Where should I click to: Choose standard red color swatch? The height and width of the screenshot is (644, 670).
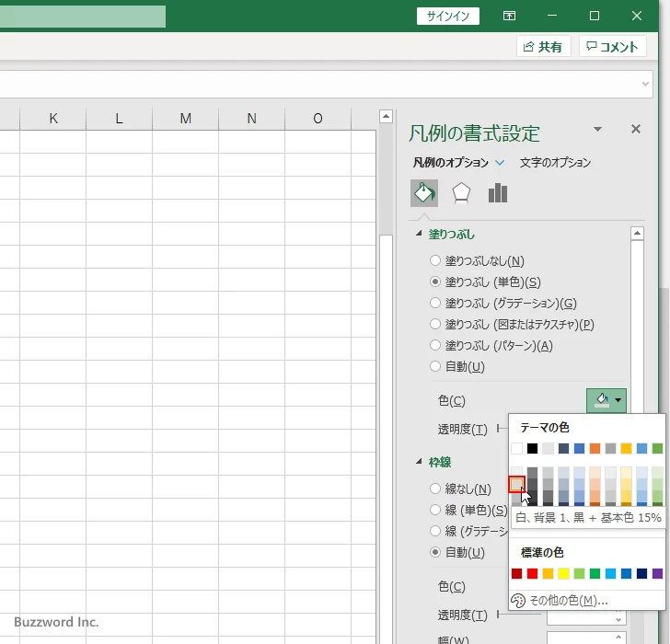pyautogui.click(x=532, y=573)
